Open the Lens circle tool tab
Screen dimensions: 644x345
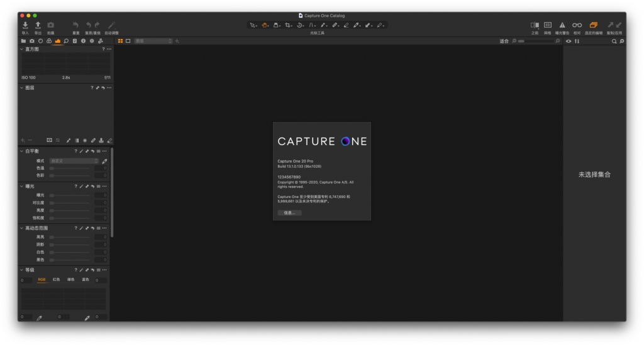41,41
